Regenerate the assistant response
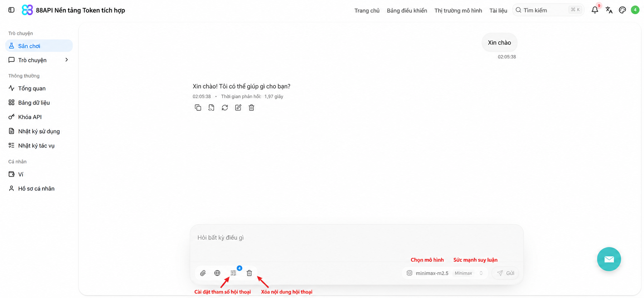 [225, 108]
